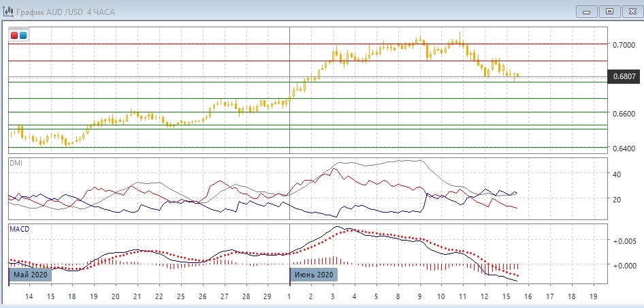Click the DMI scale value 20
644x308 pixels.
(x=619, y=200)
